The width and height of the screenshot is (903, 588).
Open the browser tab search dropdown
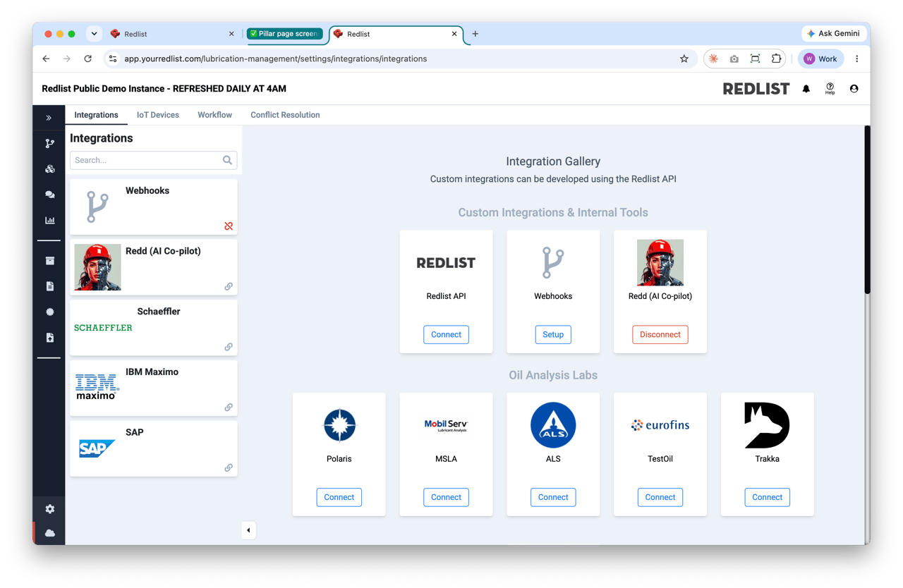click(x=94, y=34)
